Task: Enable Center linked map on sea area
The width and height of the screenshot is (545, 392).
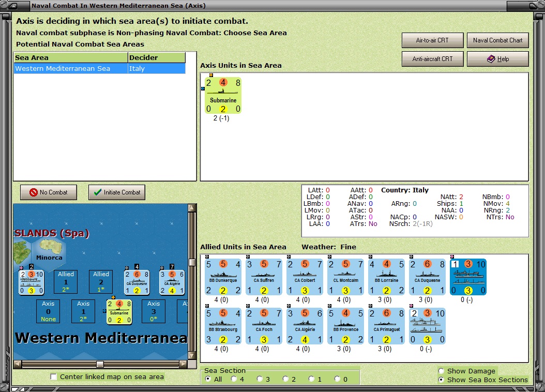Action: [54, 376]
